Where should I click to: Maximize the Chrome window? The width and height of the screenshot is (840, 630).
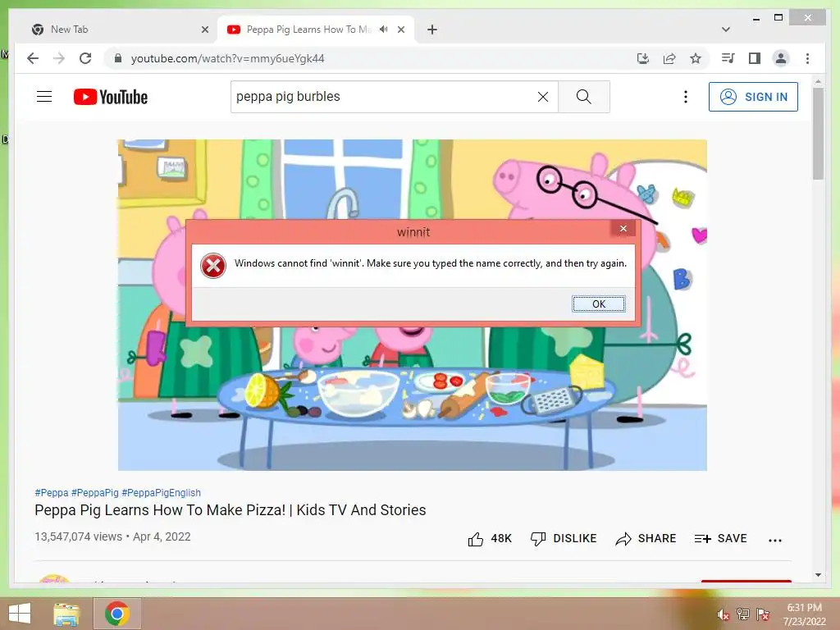pos(778,18)
